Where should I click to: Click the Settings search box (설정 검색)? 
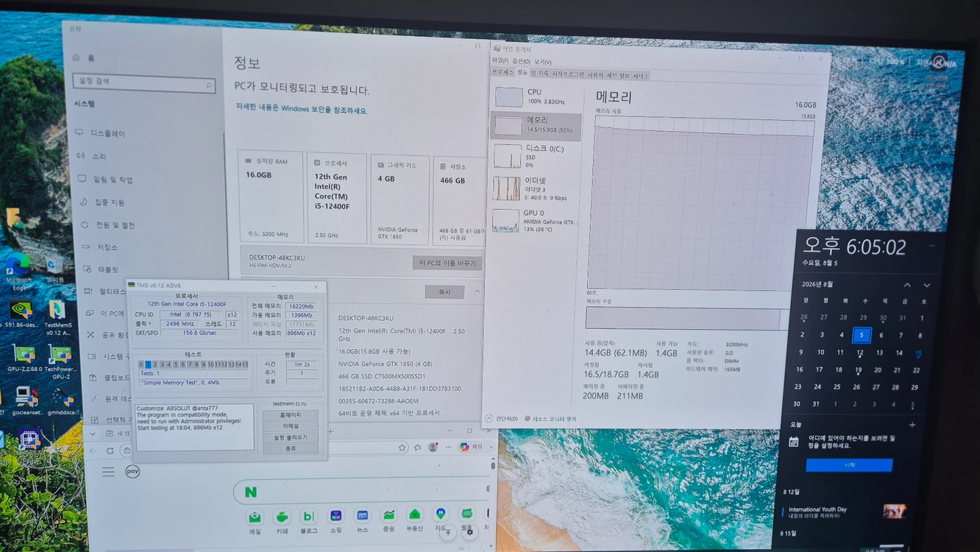(x=144, y=82)
